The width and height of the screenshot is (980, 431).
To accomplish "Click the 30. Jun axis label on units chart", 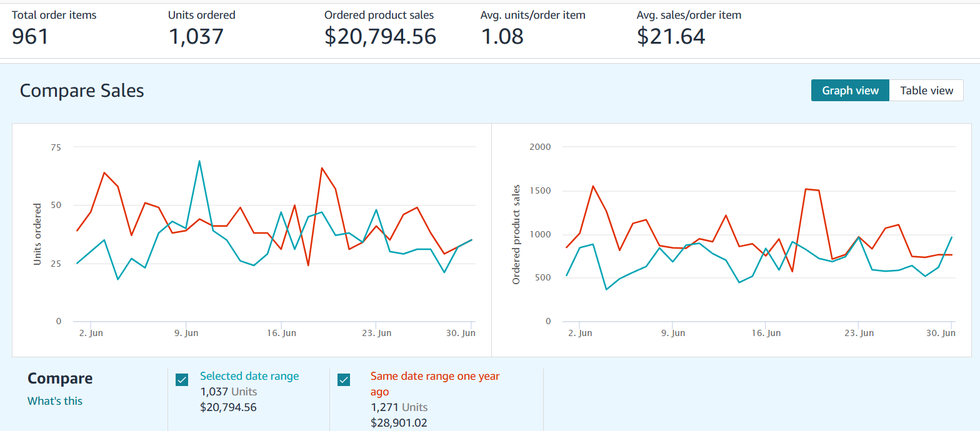I will click(462, 333).
